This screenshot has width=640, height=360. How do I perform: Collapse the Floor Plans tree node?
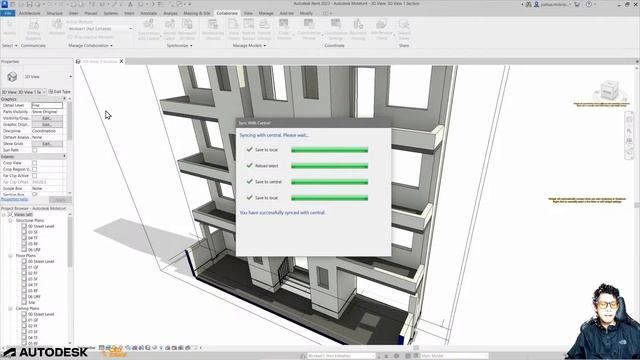tap(11, 256)
